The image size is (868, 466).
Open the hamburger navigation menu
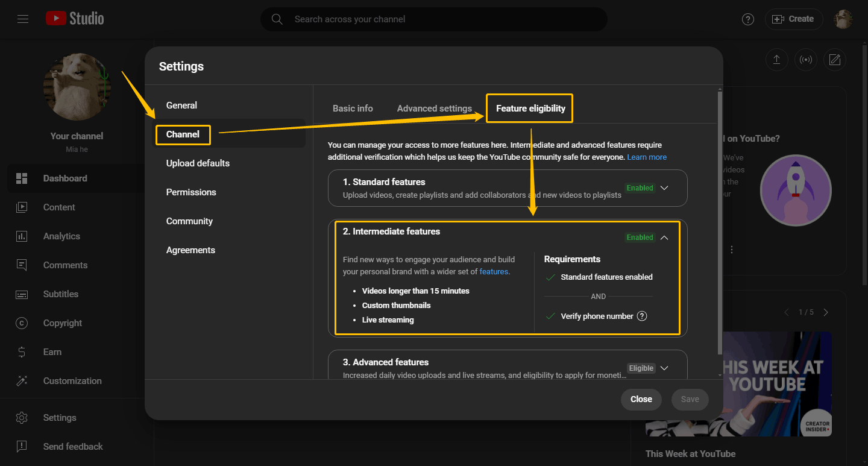click(23, 19)
